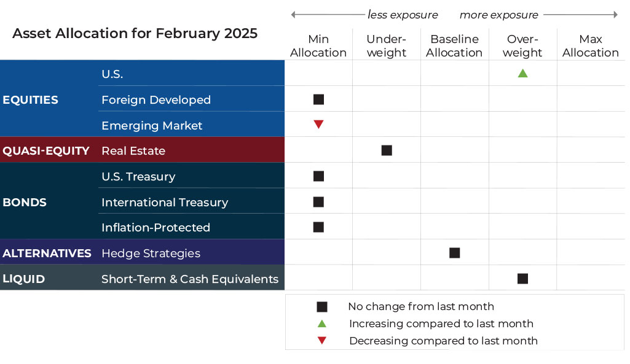Click the Short-Term & Cash overweight square

(522, 279)
